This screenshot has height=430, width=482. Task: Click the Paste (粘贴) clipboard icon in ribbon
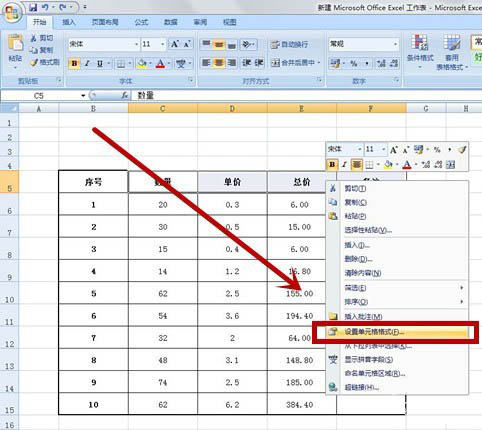pos(15,43)
